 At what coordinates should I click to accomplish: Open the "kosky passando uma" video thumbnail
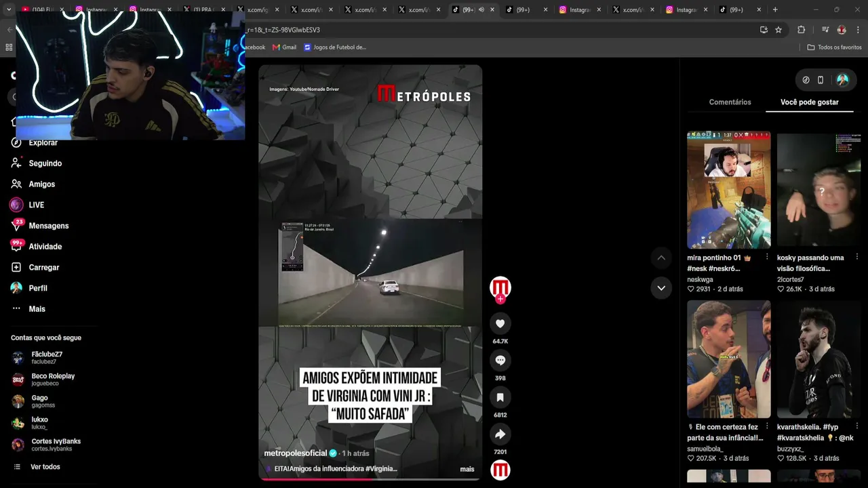(x=818, y=190)
